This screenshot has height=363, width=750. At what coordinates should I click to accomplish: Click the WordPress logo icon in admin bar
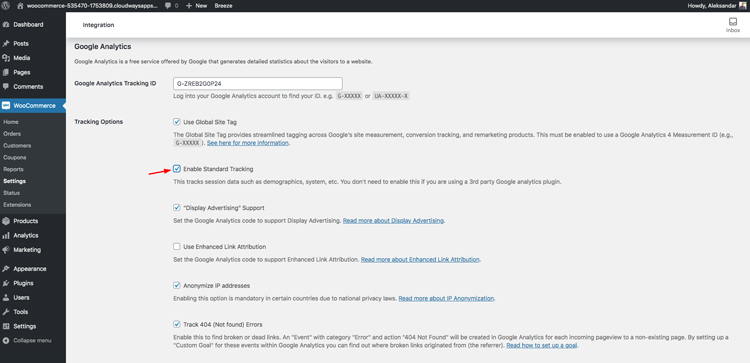[x=6, y=6]
